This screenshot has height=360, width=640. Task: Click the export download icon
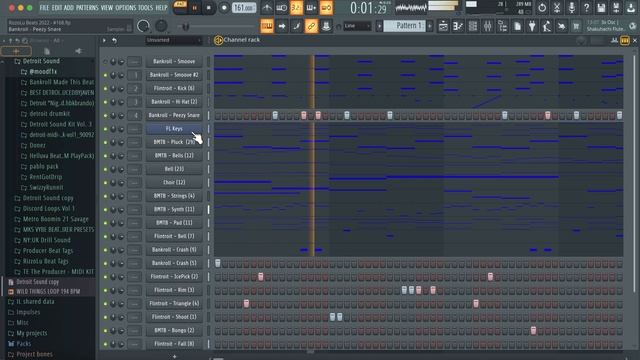pos(631,7)
